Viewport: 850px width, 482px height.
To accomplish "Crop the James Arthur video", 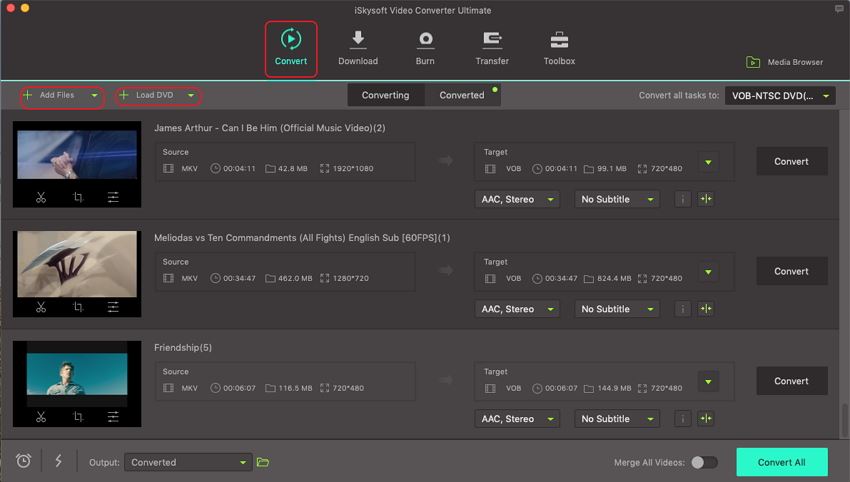I will (x=78, y=197).
